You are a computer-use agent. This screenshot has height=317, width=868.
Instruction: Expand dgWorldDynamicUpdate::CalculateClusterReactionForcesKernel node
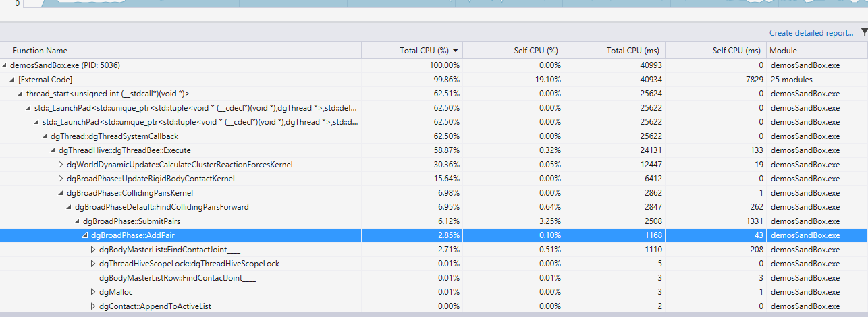[61, 165]
